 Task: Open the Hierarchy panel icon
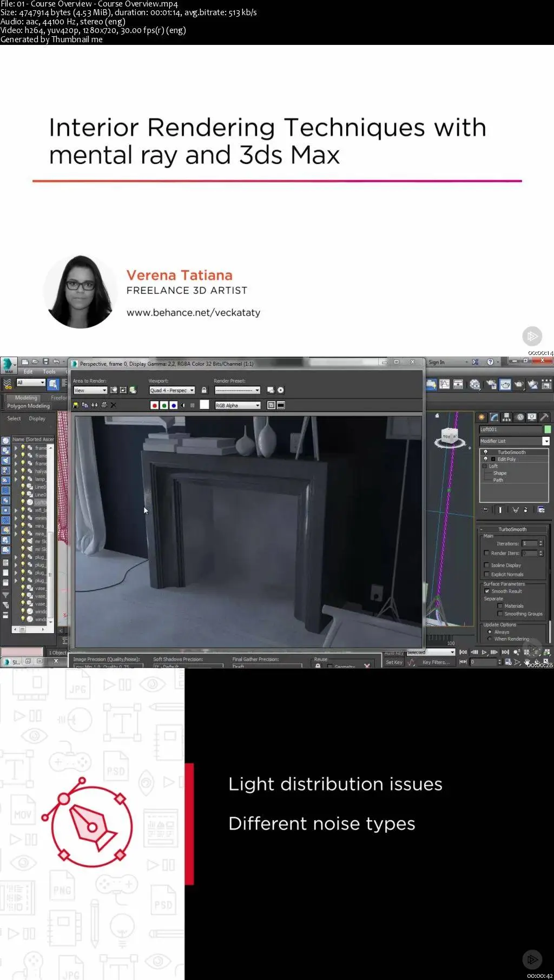[507, 417]
